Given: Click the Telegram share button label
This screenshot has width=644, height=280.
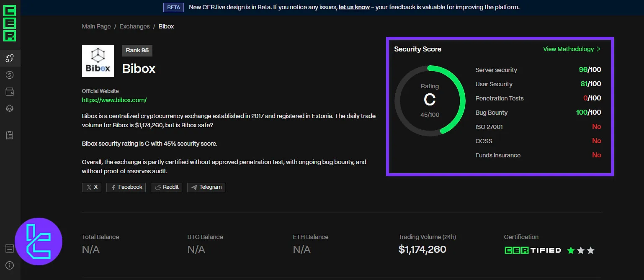Looking at the screenshot, I should tap(211, 187).
